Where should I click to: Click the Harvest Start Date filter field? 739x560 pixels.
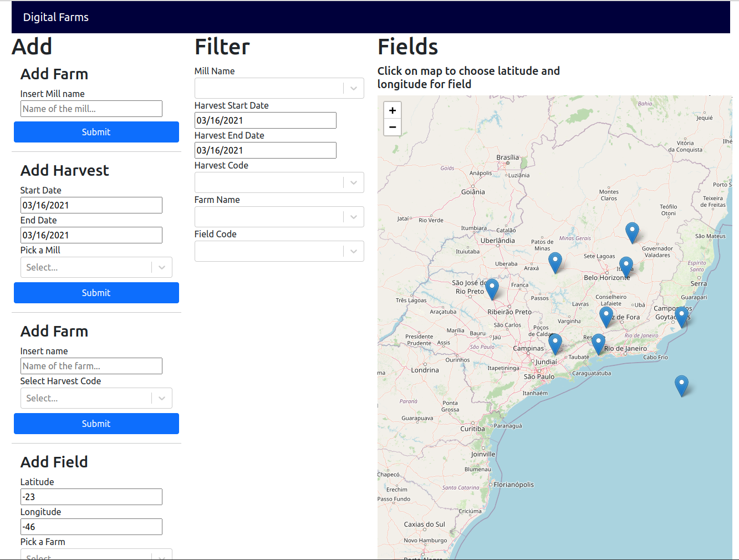[x=266, y=120]
